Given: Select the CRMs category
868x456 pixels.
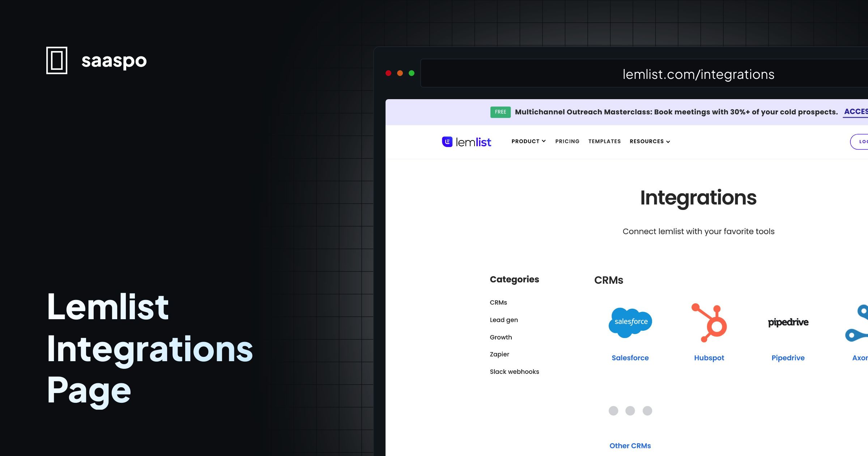Looking at the screenshot, I should pos(498,303).
